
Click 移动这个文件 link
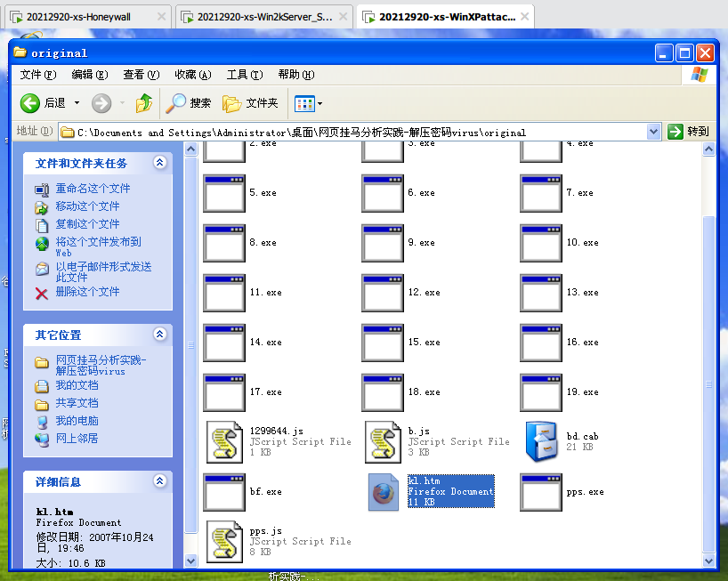[87, 206]
